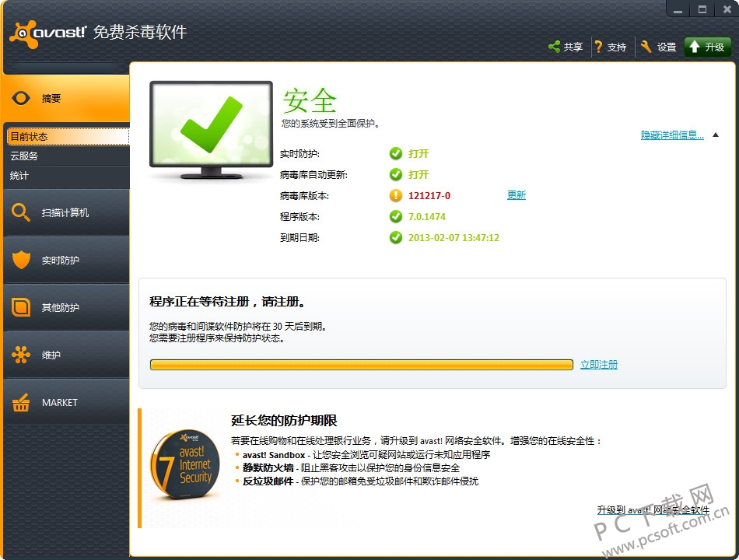Click the 更新 update link
This screenshot has height=560, width=739.
point(517,195)
